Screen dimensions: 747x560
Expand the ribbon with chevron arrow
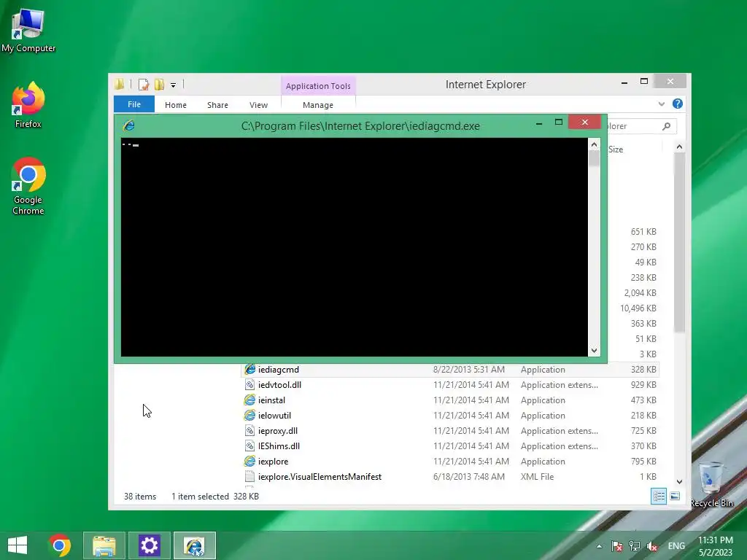(x=661, y=104)
